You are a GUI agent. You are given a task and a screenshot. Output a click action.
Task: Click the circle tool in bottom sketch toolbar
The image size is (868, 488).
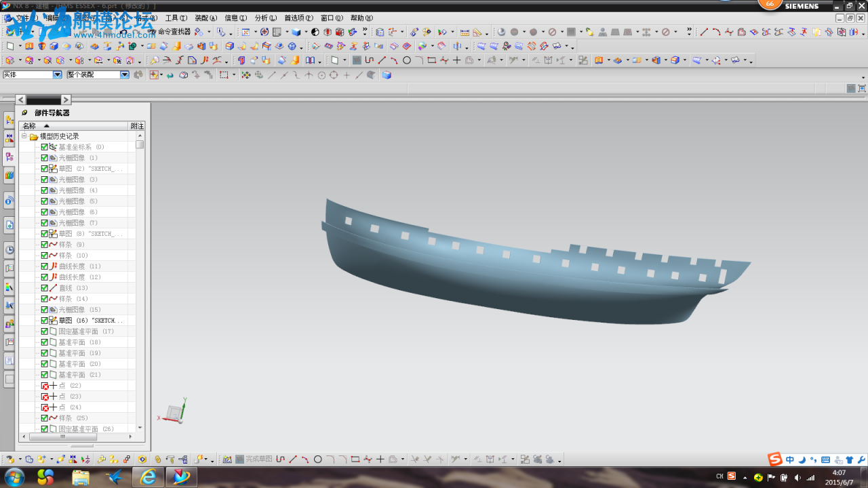pos(317,460)
